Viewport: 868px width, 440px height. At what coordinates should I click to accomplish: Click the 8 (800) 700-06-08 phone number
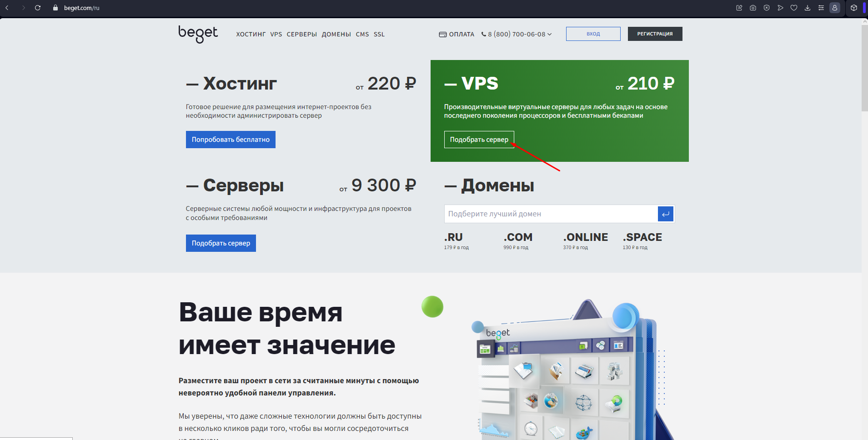coord(517,34)
